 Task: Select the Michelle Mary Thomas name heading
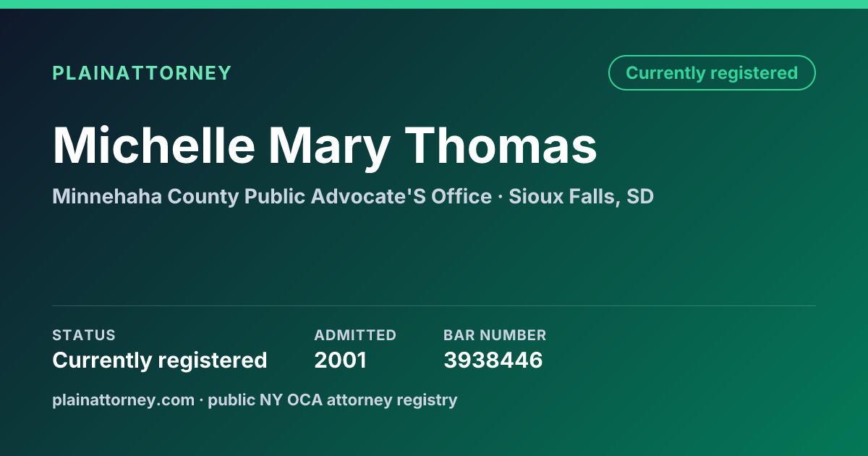point(325,145)
